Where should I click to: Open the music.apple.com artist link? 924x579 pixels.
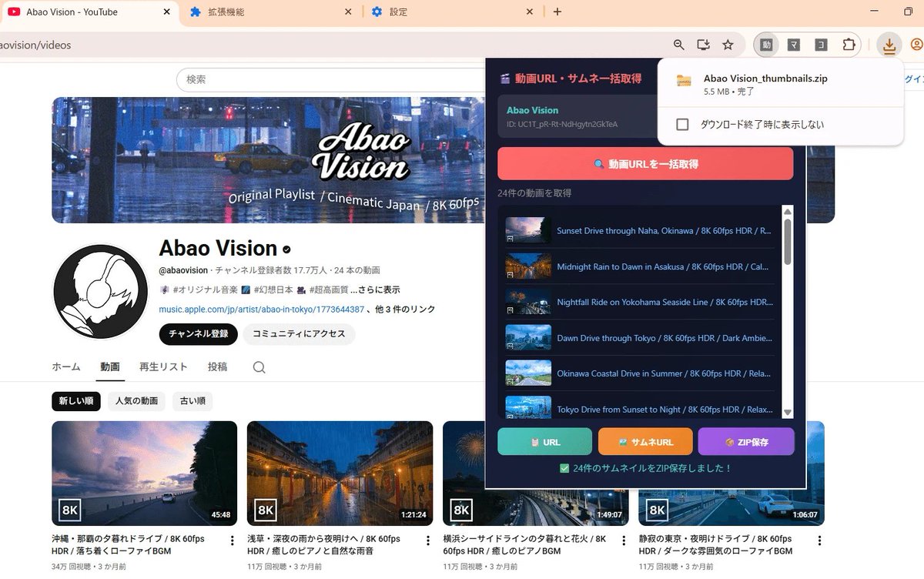pos(262,310)
